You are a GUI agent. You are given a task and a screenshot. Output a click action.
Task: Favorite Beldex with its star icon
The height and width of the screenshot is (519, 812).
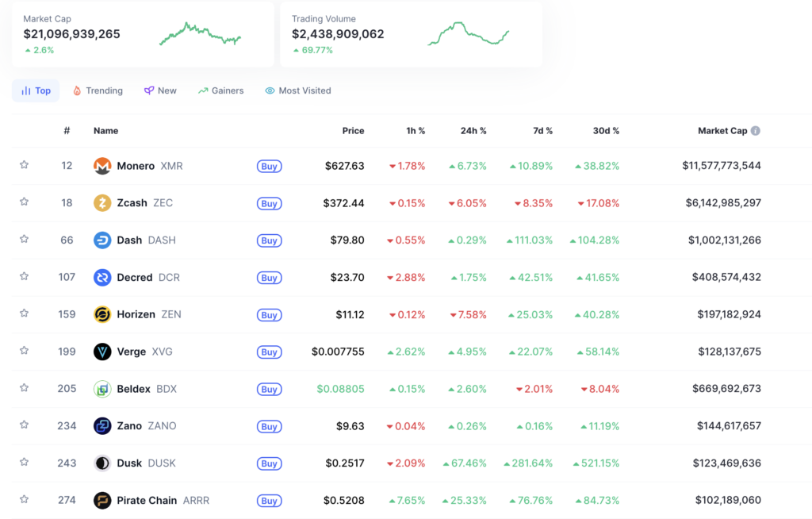[x=24, y=388]
